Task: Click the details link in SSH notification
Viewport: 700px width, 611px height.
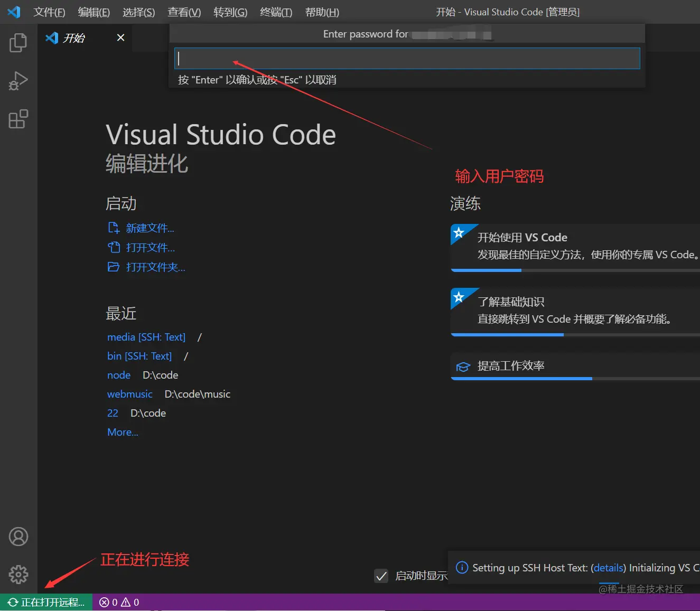Action: tap(609, 568)
